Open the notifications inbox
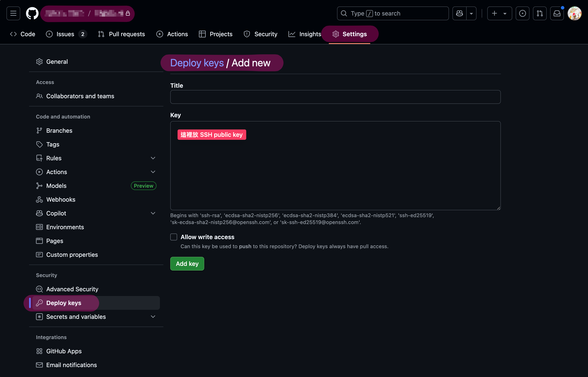The image size is (588, 377). pyautogui.click(x=557, y=13)
